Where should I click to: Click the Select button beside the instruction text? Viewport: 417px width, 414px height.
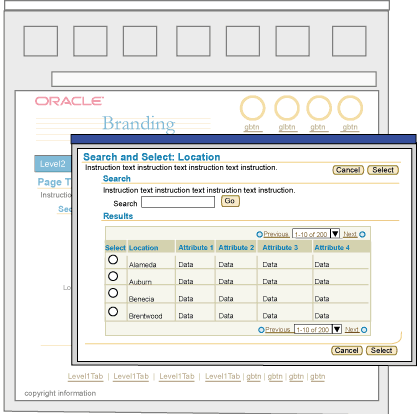point(383,170)
